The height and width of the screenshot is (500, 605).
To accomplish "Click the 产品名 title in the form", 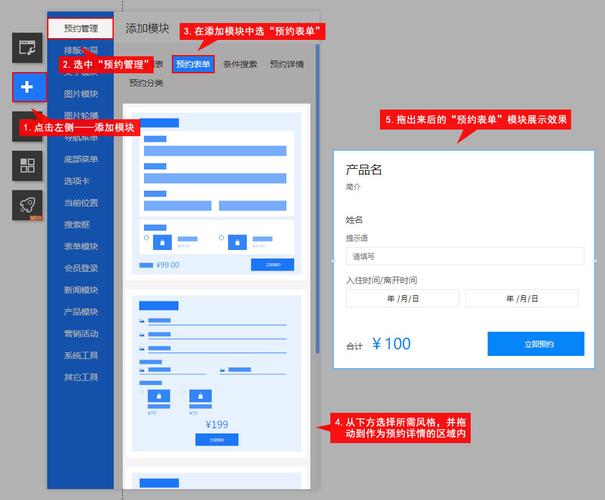I will click(363, 169).
